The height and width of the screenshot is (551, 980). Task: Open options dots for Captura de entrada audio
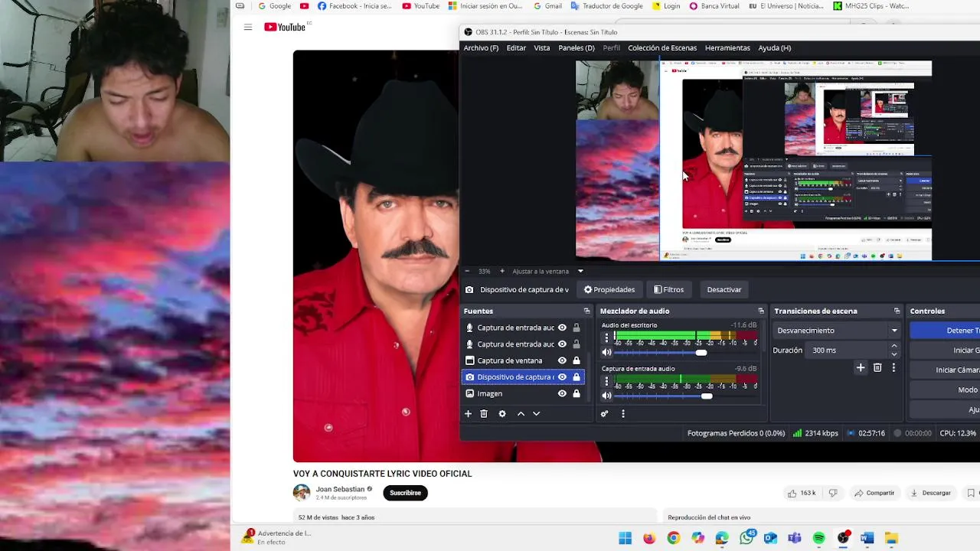tap(607, 381)
